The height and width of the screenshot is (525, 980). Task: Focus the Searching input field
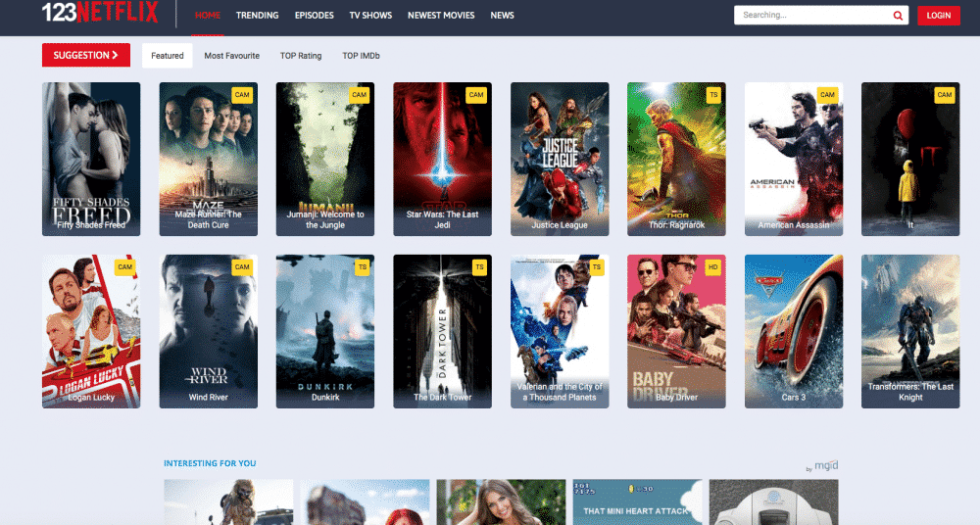point(811,16)
